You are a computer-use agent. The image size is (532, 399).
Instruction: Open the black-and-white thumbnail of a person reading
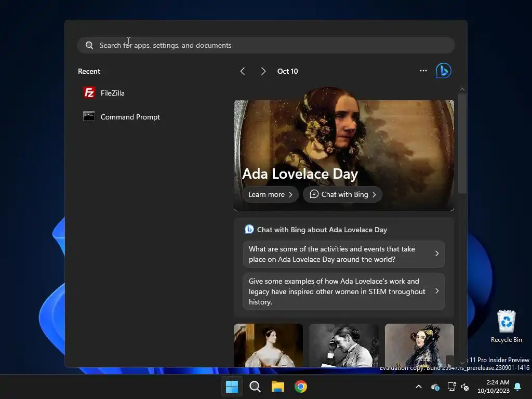[x=344, y=345]
